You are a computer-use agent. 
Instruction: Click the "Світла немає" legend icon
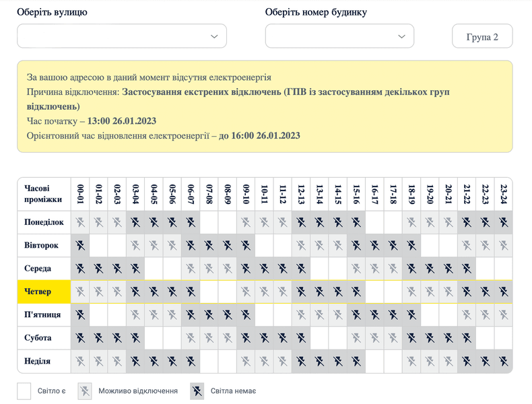click(x=197, y=391)
